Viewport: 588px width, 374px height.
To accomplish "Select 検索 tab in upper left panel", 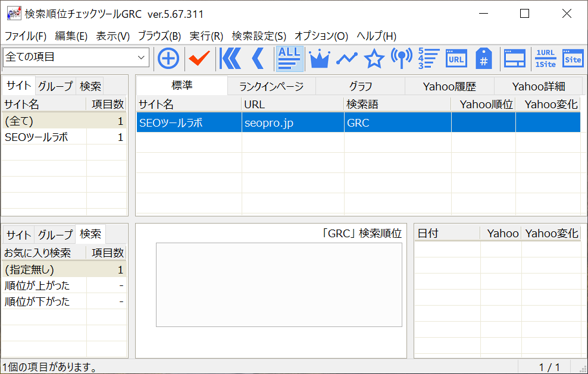I will 90,87.
